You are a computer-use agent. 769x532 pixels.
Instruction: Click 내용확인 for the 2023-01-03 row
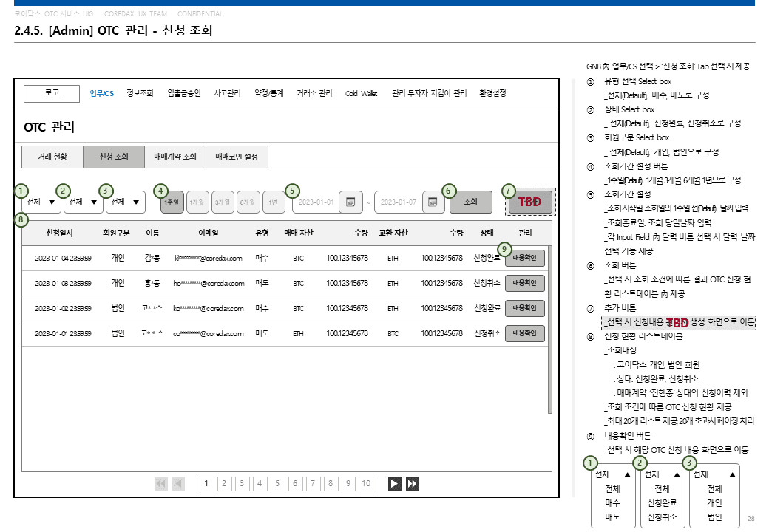525,283
